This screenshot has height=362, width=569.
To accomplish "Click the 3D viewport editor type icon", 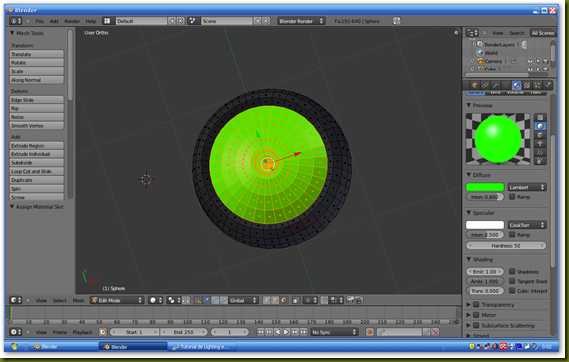I will 16,300.
